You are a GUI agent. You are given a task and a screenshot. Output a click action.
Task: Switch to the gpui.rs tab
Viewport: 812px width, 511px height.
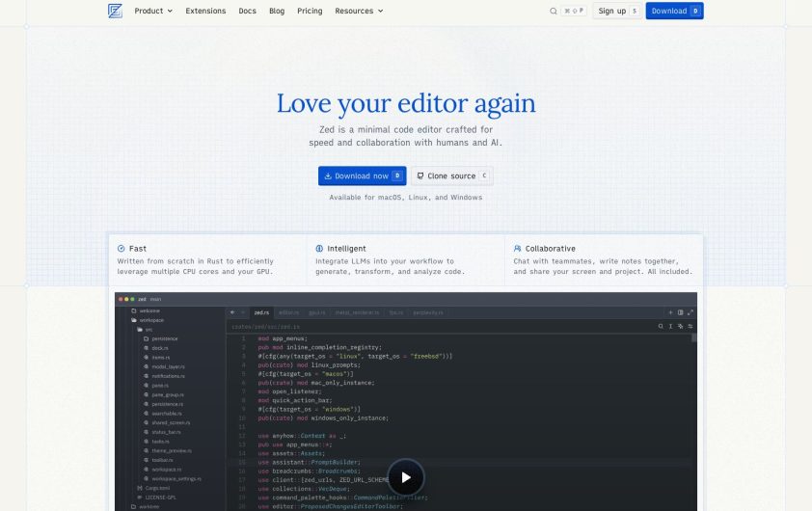point(317,312)
